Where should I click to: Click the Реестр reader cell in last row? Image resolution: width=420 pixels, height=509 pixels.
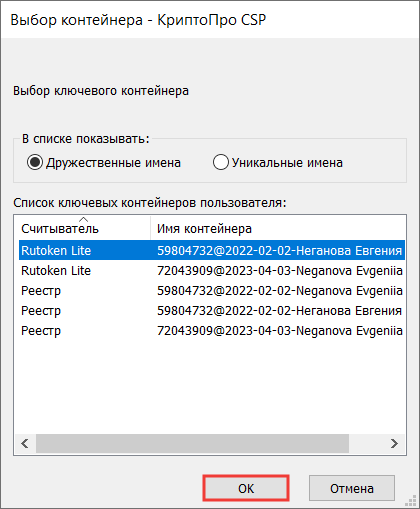click(x=41, y=331)
